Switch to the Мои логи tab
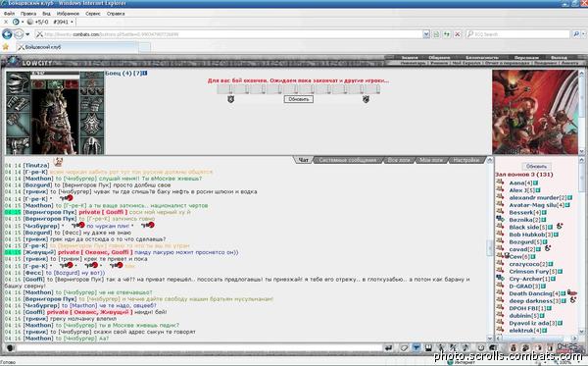 pos(431,160)
